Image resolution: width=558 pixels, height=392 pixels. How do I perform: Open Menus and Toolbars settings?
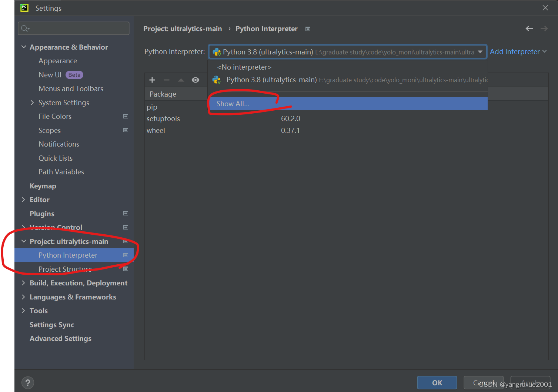71,88
